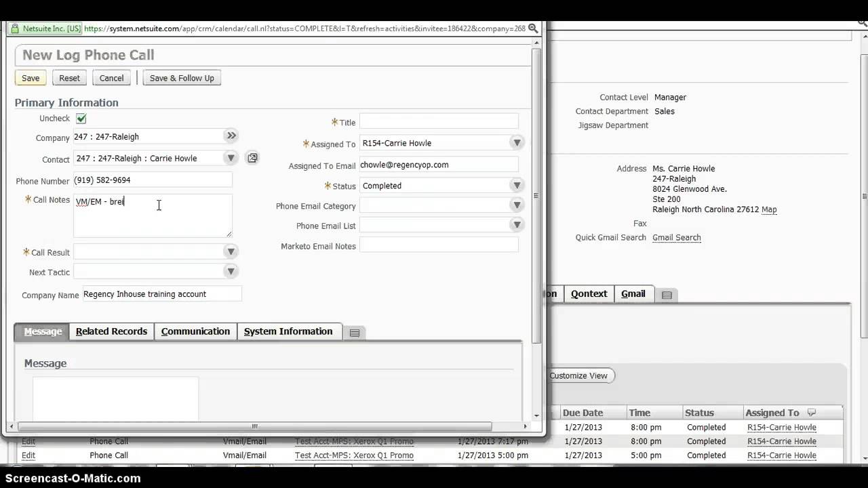The height and width of the screenshot is (488, 868).
Task: Switch to the Related Records tab
Action: click(111, 331)
